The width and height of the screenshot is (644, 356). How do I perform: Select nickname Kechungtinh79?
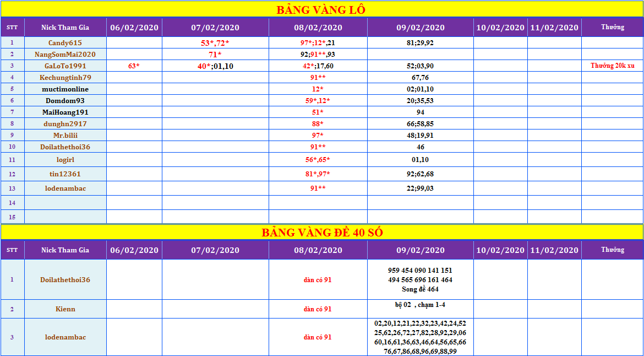pos(66,77)
